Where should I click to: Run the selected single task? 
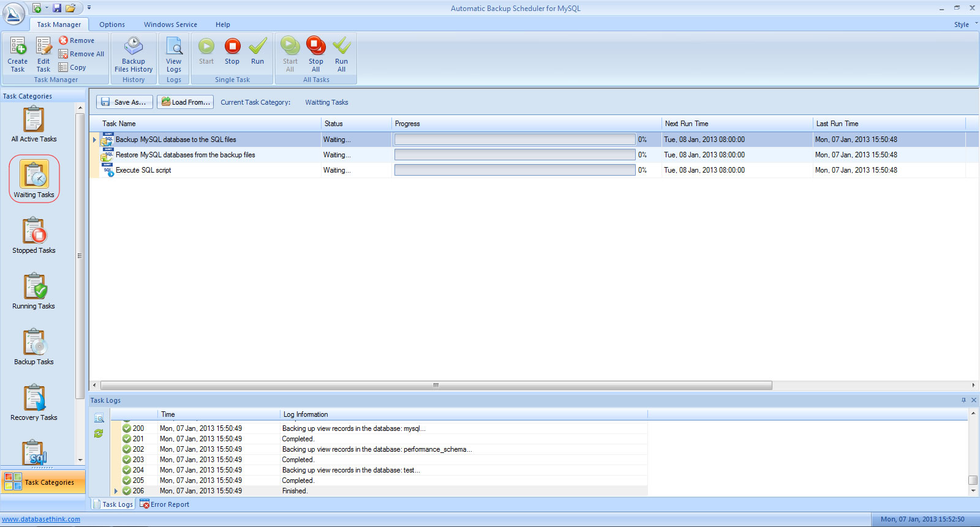258,51
